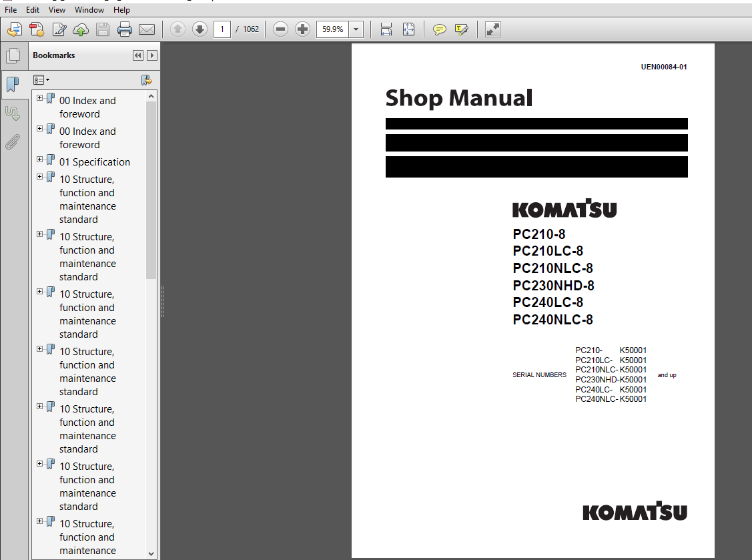752x560 pixels.
Task: Click the New Bookmark icon
Action: (146, 79)
